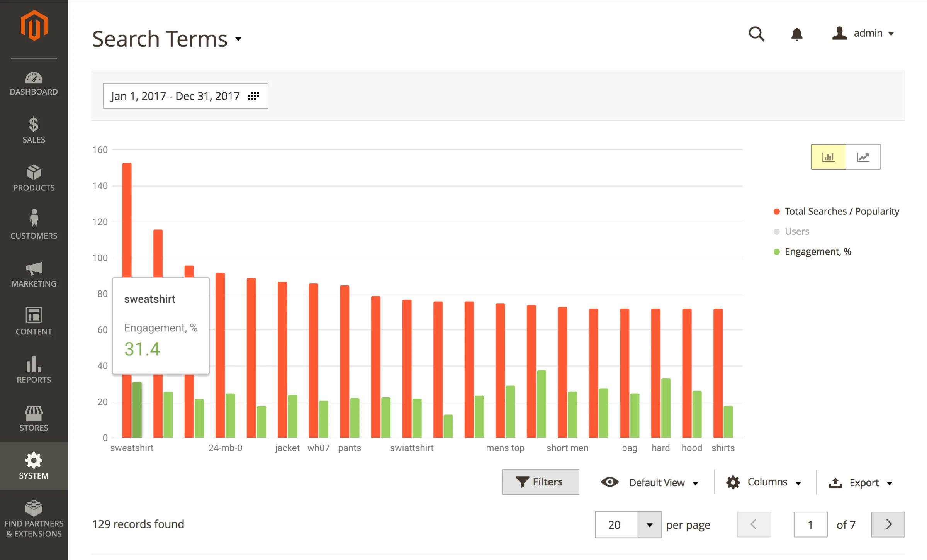
Task: Enable the Users legend series
Action: click(x=796, y=231)
